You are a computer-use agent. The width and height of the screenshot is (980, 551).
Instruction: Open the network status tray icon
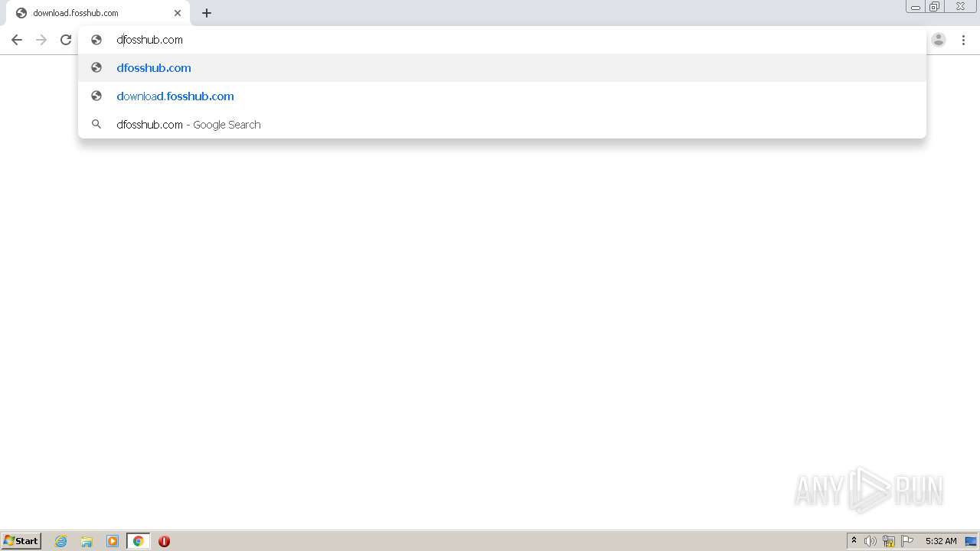(x=889, y=541)
